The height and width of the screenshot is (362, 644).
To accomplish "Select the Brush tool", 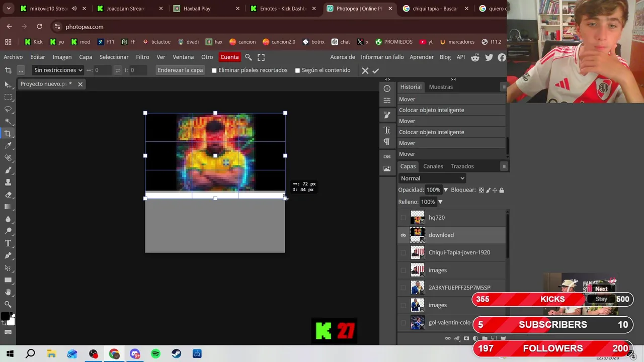I will pos(8,170).
